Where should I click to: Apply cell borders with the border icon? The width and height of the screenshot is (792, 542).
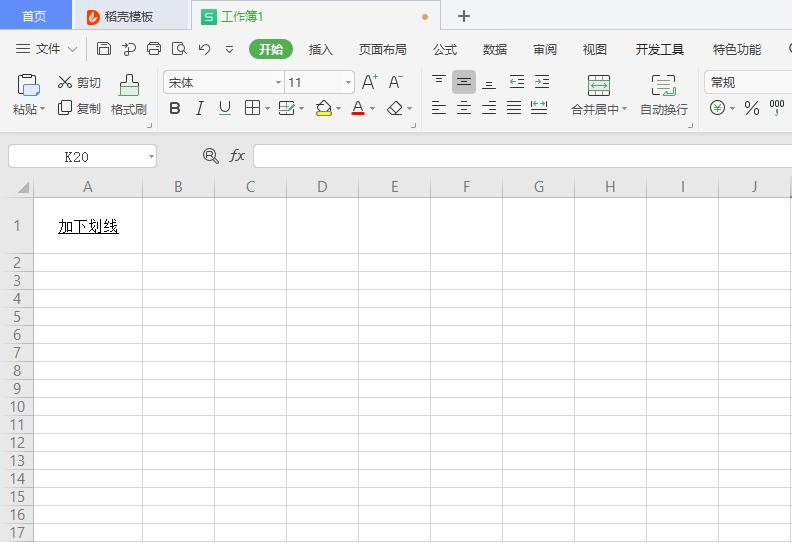click(252, 108)
